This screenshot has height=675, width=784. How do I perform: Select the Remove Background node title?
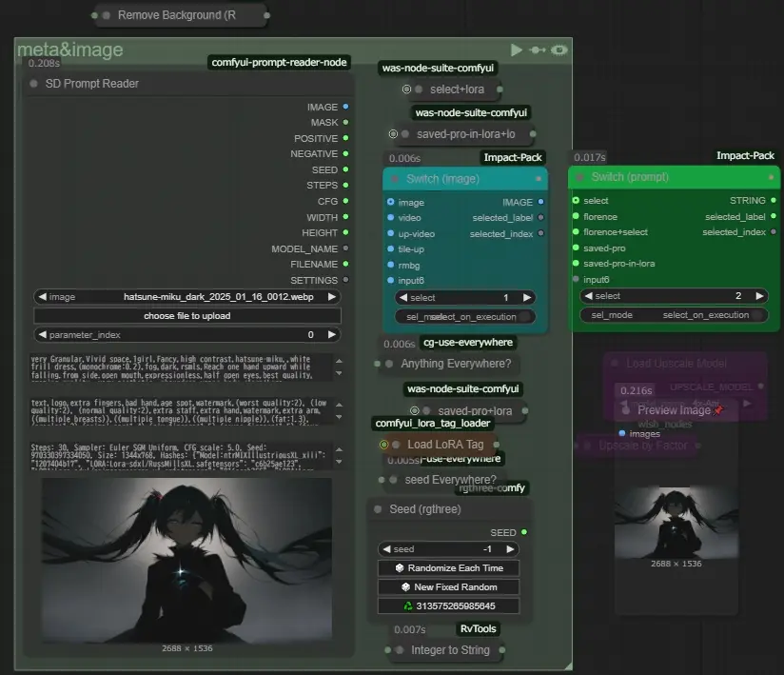click(x=177, y=15)
